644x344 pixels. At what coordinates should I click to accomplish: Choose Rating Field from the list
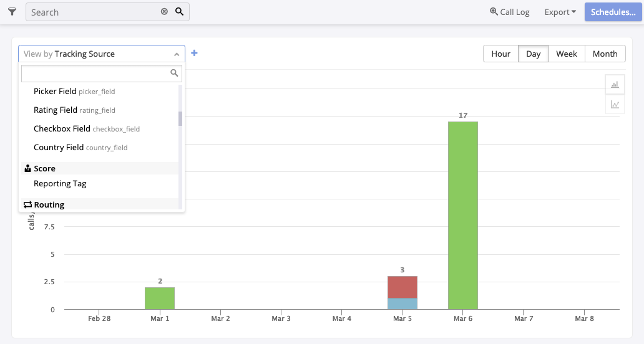74,110
